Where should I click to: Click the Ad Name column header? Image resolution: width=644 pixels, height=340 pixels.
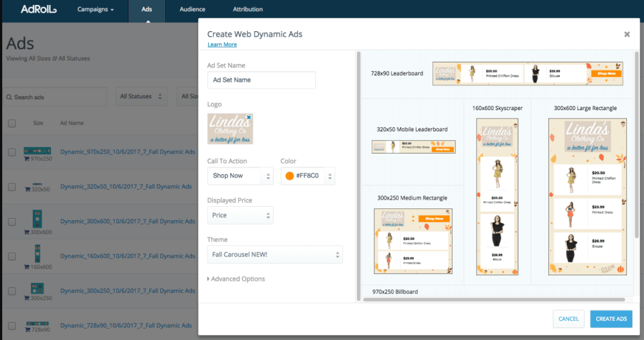coord(72,123)
